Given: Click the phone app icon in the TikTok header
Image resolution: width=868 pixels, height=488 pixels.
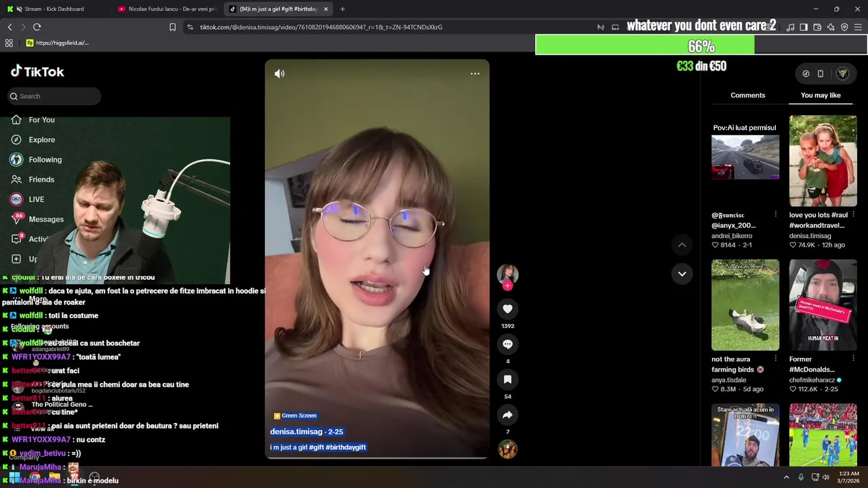Looking at the screenshot, I should pos(821,73).
